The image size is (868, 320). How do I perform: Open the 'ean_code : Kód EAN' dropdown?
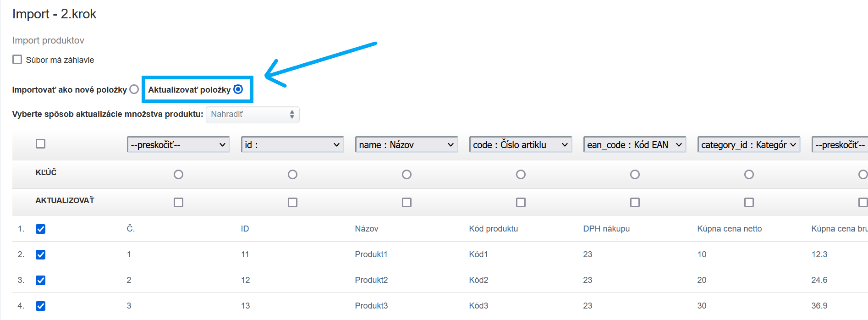point(635,145)
